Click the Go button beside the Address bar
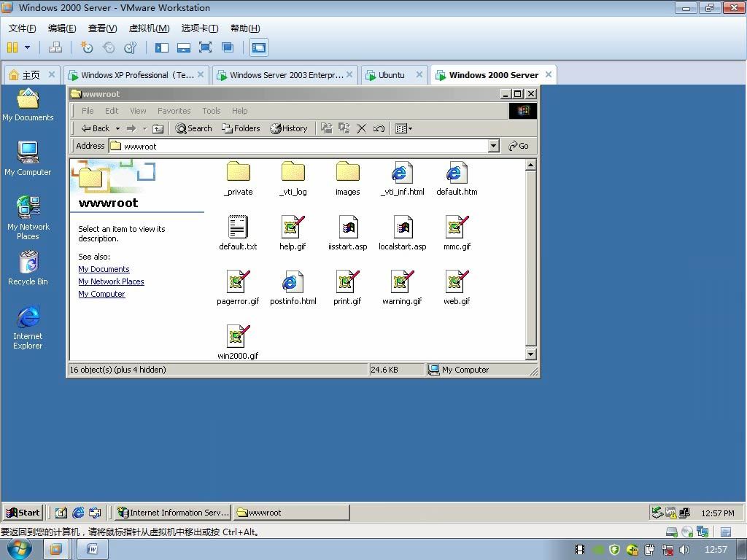Screen dimensions: 747x560 coord(519,146)
